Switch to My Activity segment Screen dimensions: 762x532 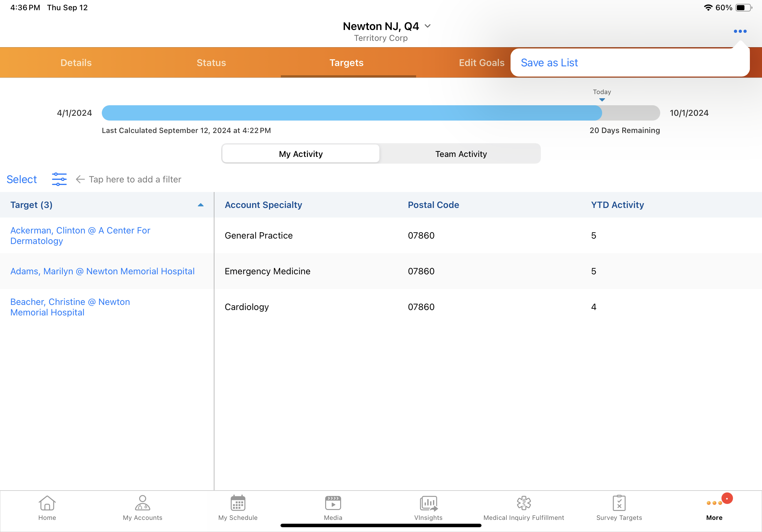click(x=300, y=154)
